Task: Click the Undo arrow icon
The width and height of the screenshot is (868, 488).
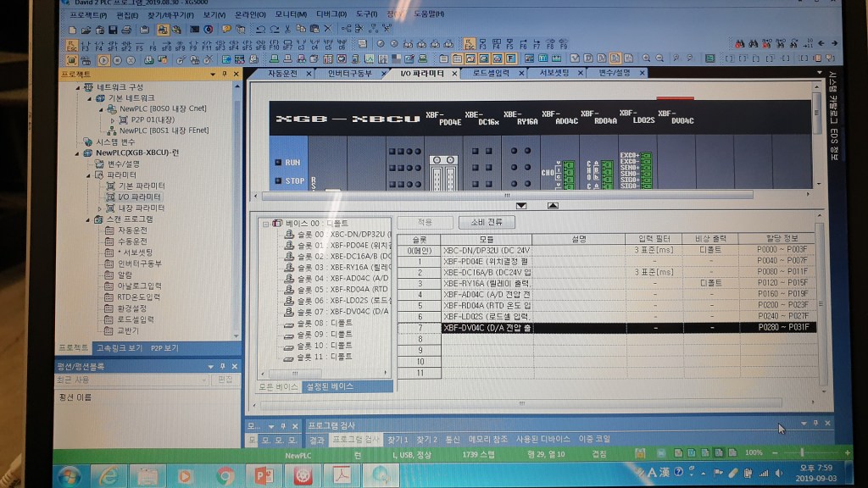Action: pyautogui.click(x=261, y=30)
